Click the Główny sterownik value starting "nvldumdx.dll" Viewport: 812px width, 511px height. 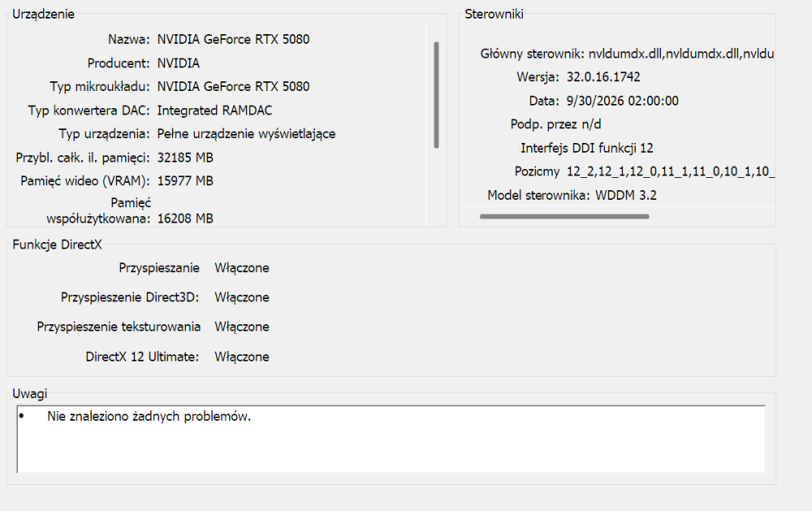tap(681, 54)
